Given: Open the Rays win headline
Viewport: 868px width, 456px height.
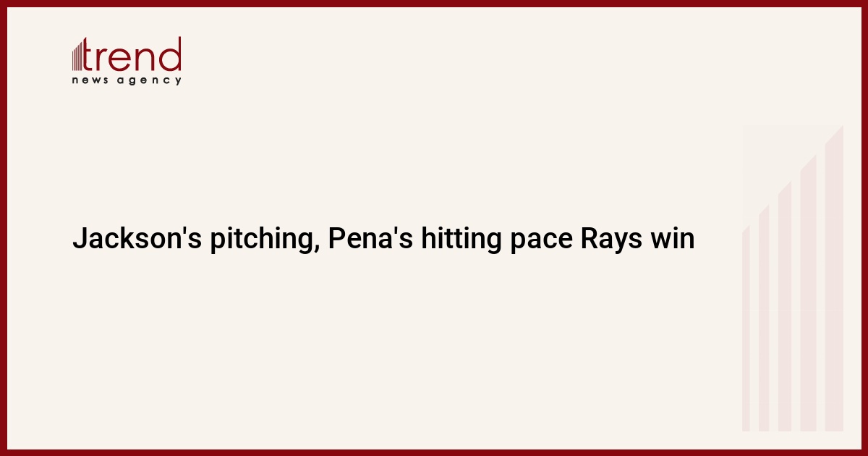Looking at the screenshot, I should point(383,239).
